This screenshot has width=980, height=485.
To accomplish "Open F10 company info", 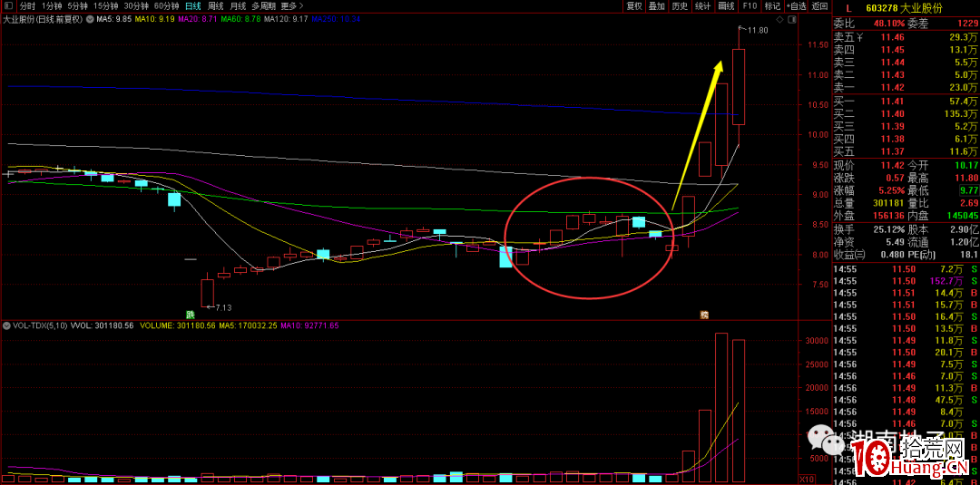I will pyautogui.click(x=750, y=6).
